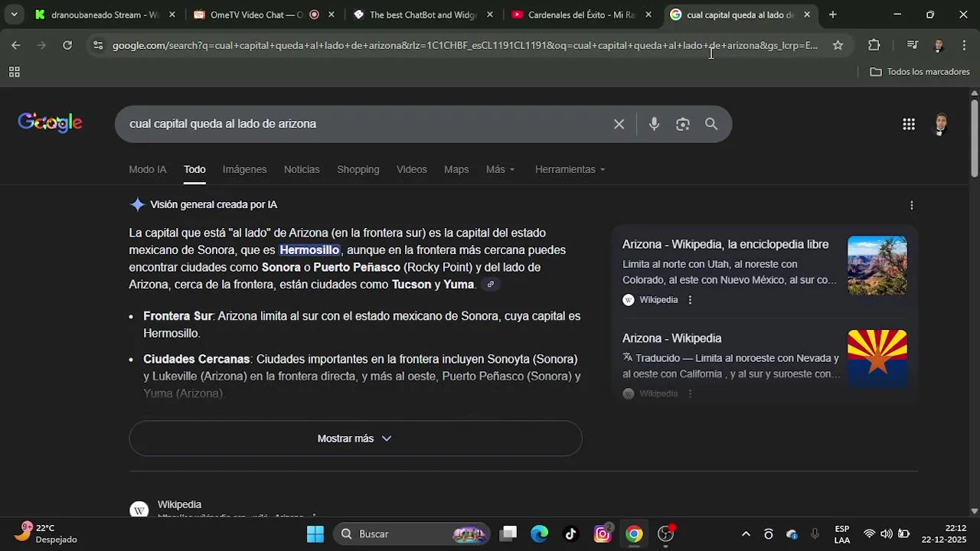
Task: Switch to Modo IA tab
Action: (148, 169)
